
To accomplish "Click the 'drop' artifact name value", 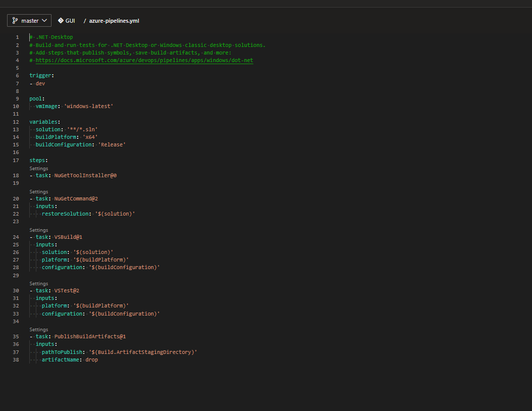I will click(91, 360).
